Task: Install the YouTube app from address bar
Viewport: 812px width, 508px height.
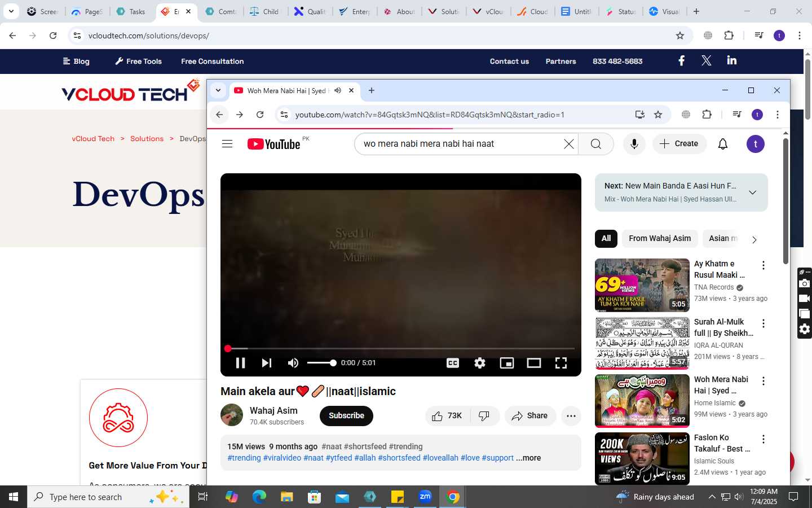Action: (x=640, y=115)
